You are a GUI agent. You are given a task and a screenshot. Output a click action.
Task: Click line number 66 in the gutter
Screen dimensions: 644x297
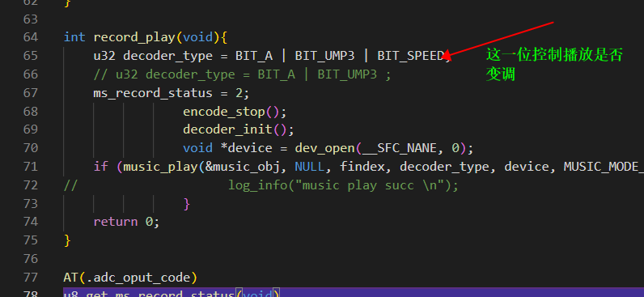tap(31, 74)
